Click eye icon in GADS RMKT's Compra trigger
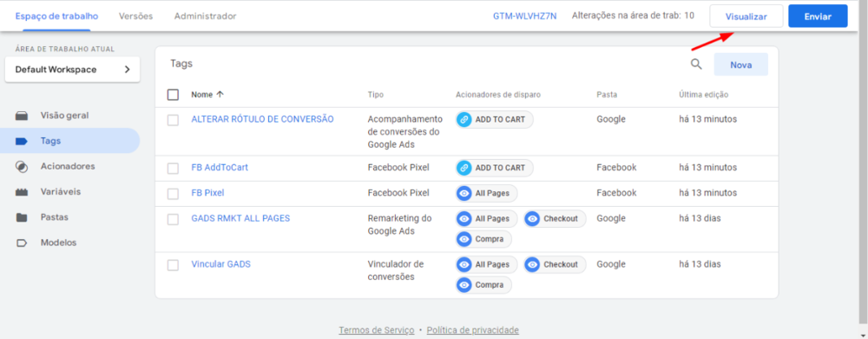This screenshot has width=868, height=339. (464, 239)
